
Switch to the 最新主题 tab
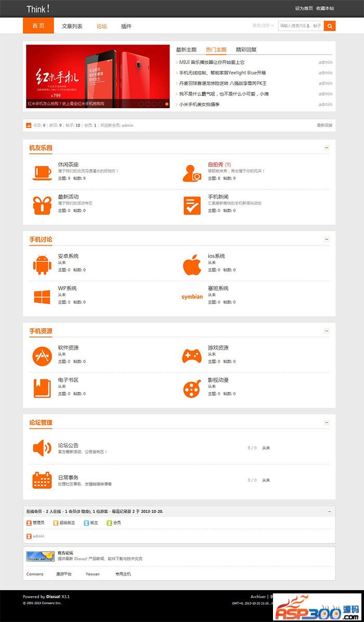coord(186,49)
